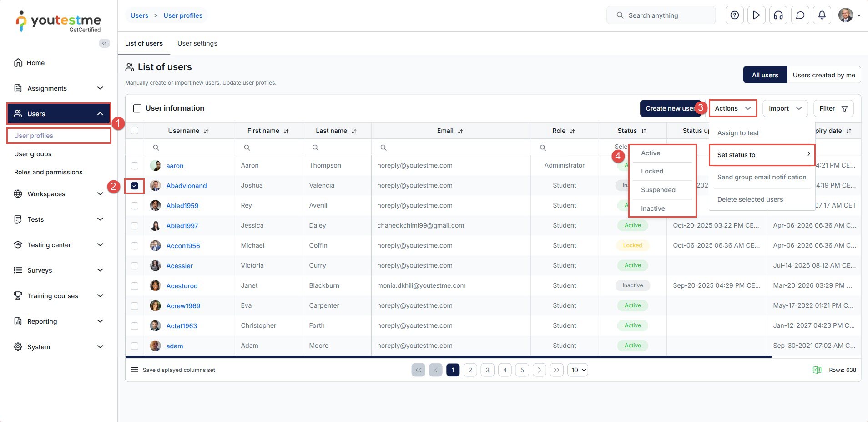Viewport: 868px width, 422px height.
Task: Change rows per page dropdown
Action: (x=578, y=370)
